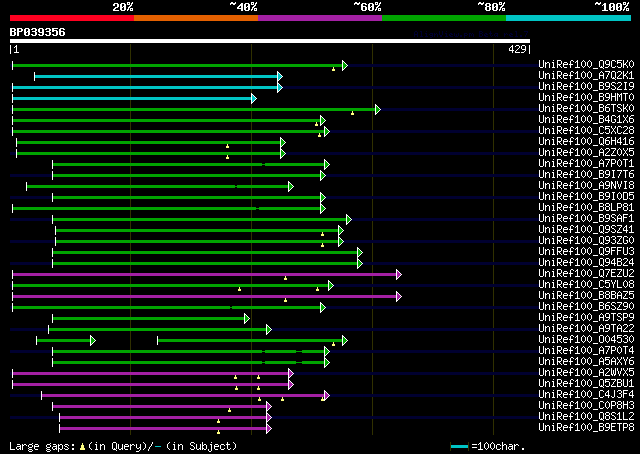Open hit UniRef100_Q9C5K0

click(586, 65)
